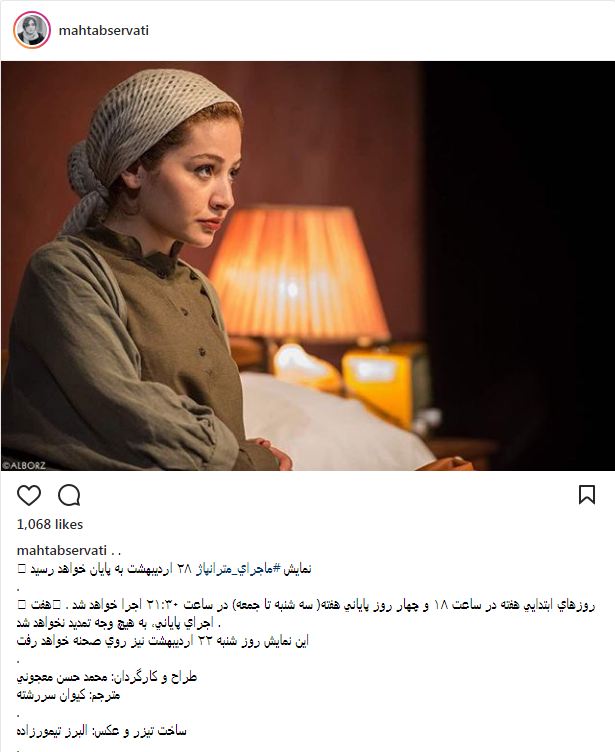This screenshot has width=615, height=752.
Task: Click the caption line about ساعت ۱۸ showtimes
Action: pyautogui.click(x=306, y=605)
